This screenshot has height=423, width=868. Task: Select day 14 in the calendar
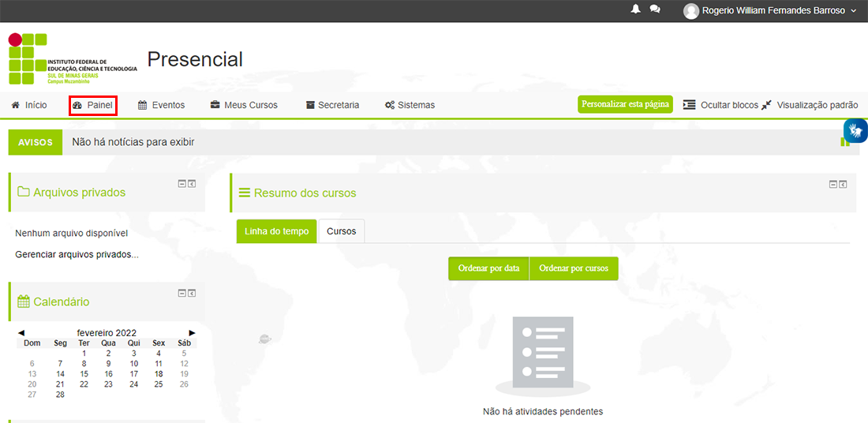(x=60, y=374)
